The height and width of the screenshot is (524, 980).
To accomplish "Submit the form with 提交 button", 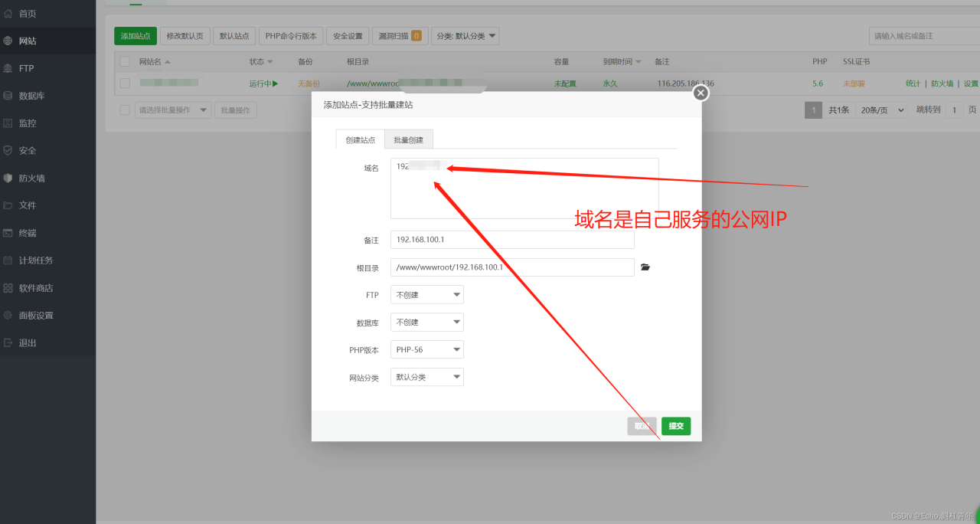I will (676, 426).
